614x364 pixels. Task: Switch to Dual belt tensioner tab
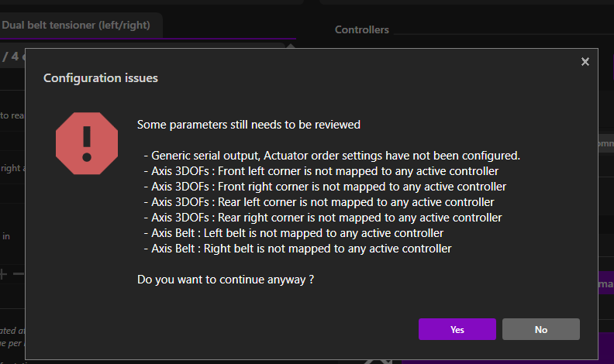pyautogui.click(x=76, y=25)
